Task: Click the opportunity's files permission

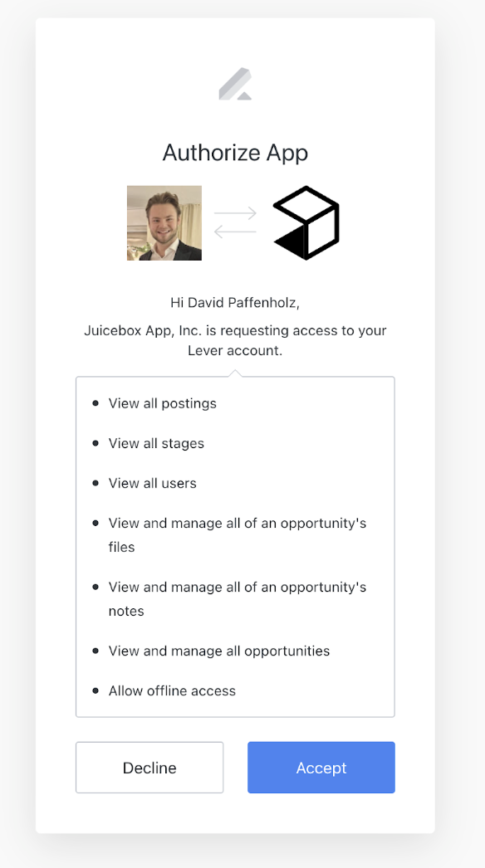Action: click(238, 534)
